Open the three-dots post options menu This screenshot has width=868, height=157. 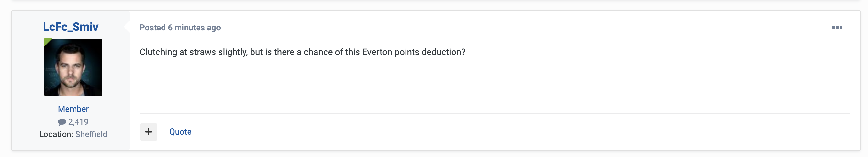pos(837,27)
